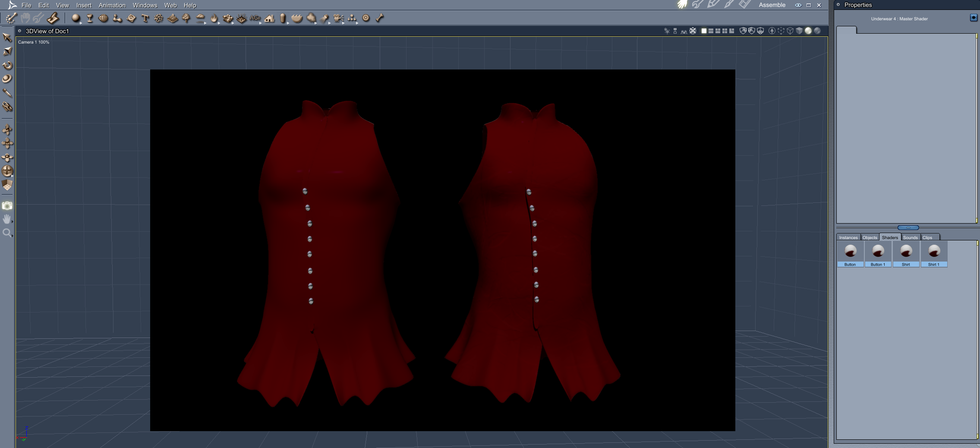Click the blue arrow button beside Master Shader
980x448 pixels.
974,18
